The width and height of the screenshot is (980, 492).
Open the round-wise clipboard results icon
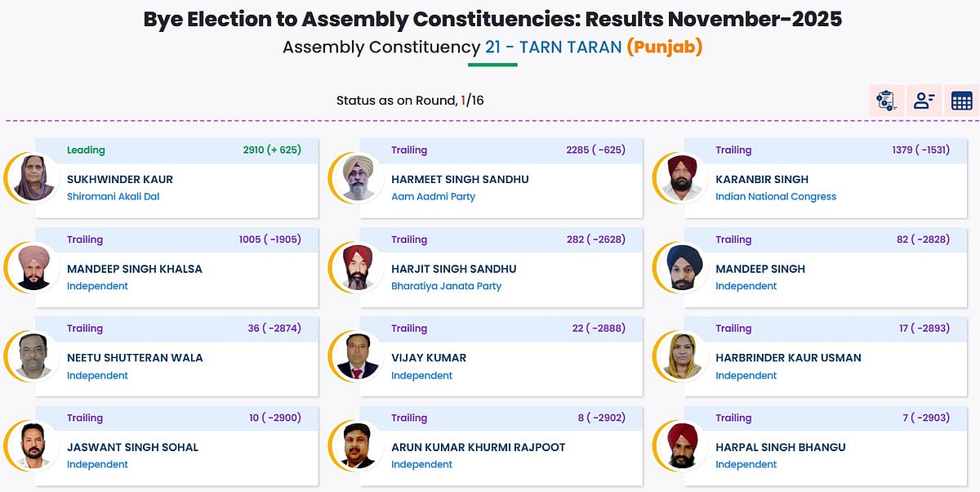tap(886, 101)
